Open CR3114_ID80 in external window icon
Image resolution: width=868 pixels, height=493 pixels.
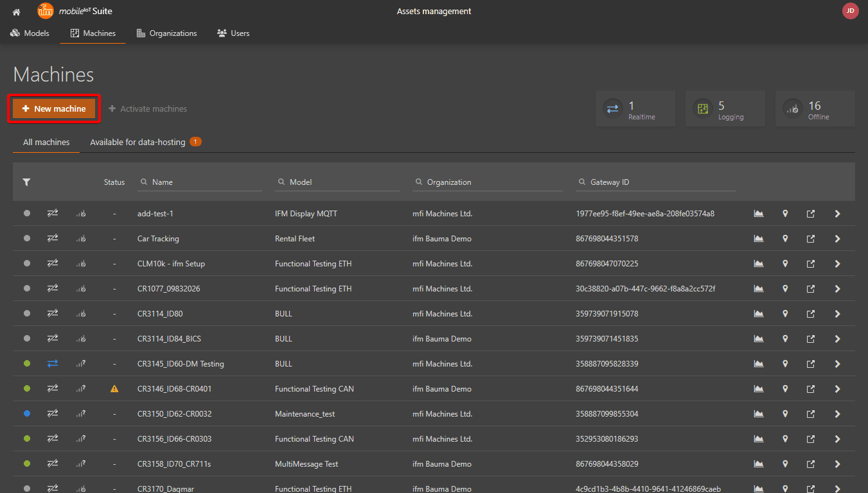(x=811, y=314)
